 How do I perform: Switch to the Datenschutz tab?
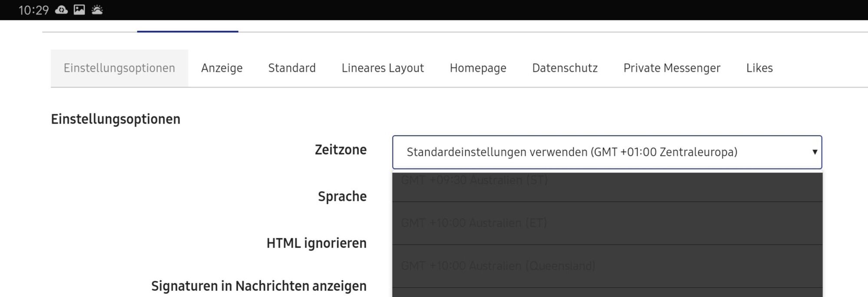coord(565,68)
